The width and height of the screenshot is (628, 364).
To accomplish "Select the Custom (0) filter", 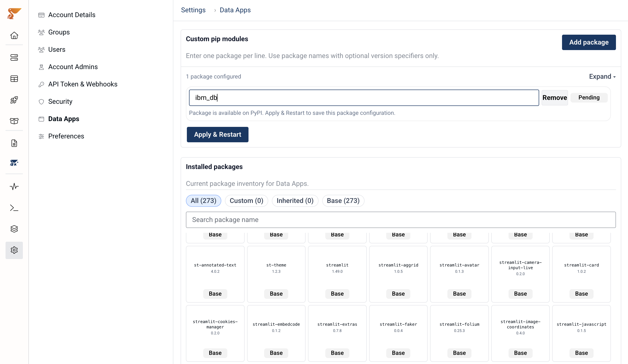I will click(246, 201).
